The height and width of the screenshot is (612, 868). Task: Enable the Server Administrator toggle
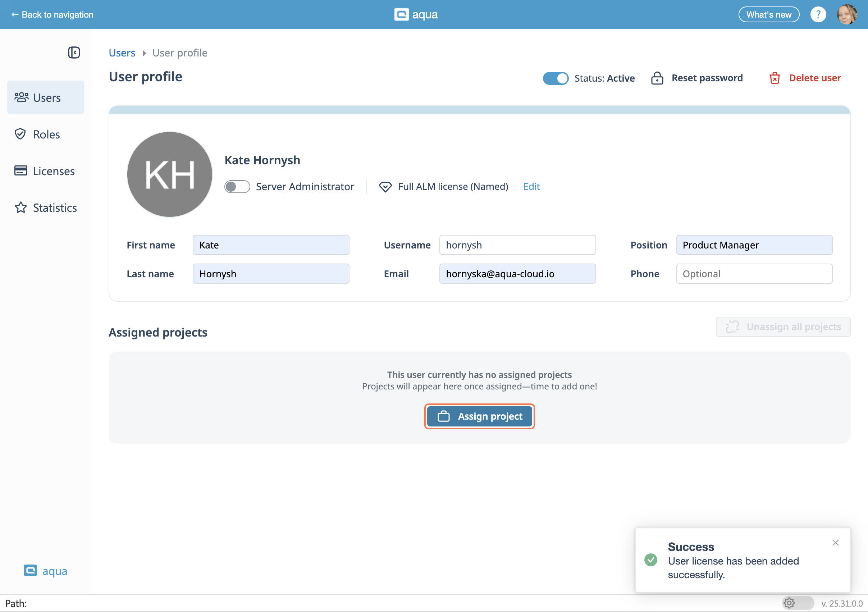point(237,187)
